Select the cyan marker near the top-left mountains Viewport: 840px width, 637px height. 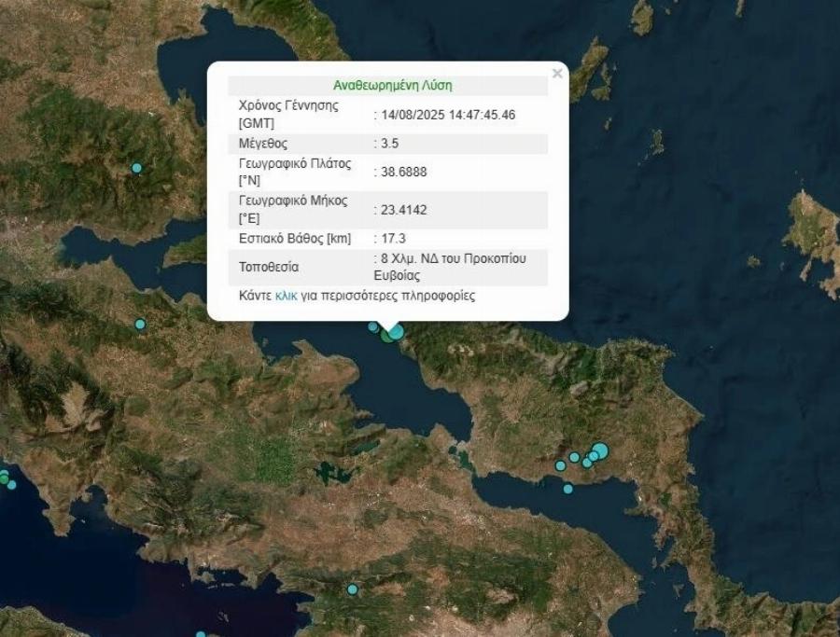tap(136, 169)
